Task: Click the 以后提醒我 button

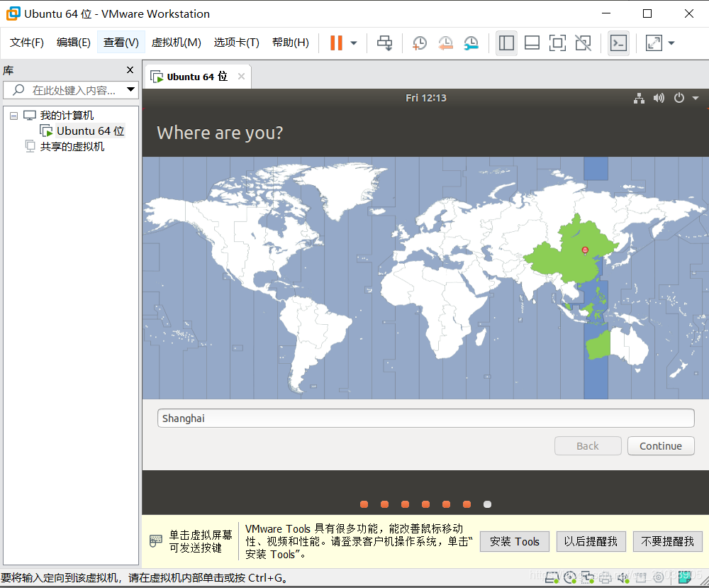Action: (x=591, y=542)
